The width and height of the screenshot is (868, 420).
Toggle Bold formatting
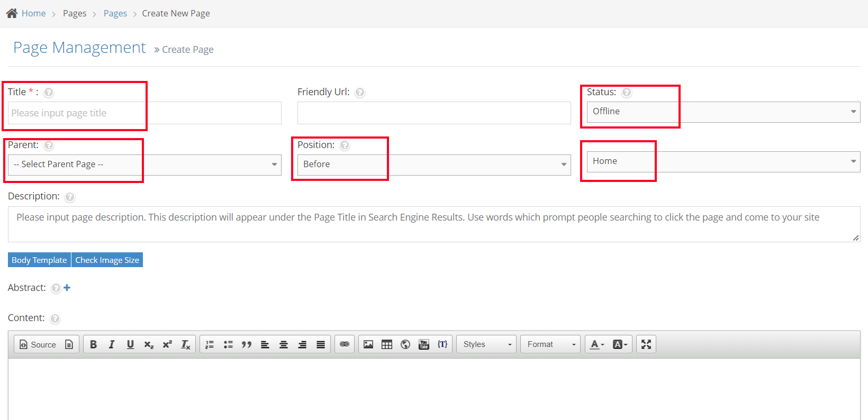click(93, 344)
